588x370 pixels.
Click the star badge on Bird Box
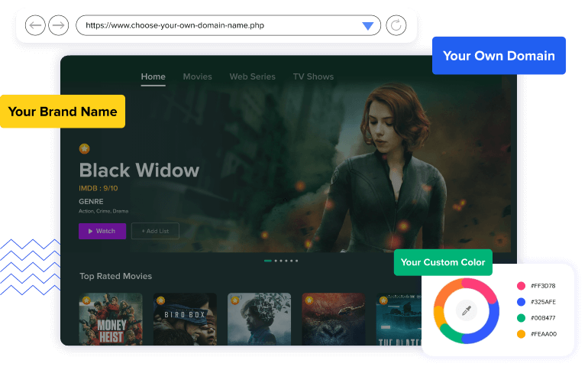coord(161,300)
